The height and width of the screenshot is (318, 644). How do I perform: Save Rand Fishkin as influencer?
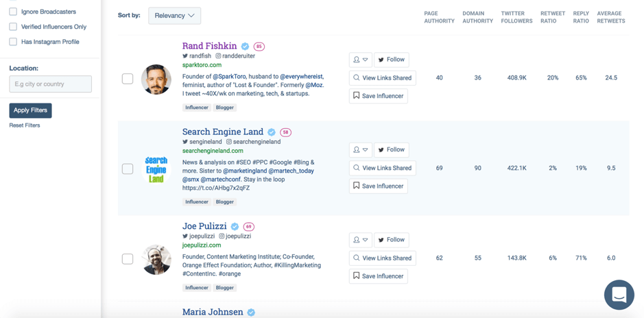pyautogui.click(x=379, y=96)
